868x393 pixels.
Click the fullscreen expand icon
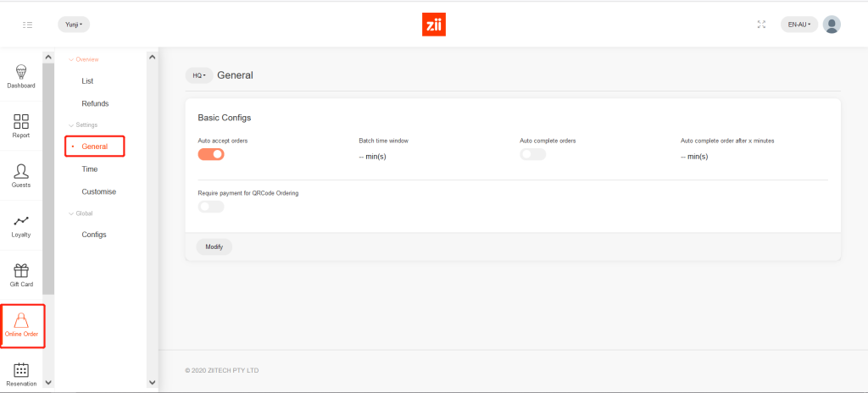[761, 25]
